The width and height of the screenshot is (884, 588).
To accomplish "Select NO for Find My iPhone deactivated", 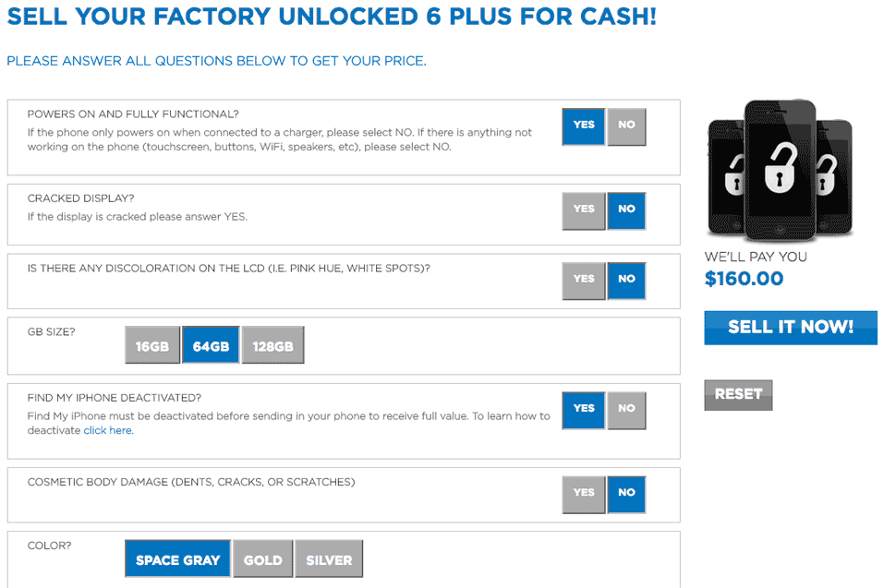I will coord(626,410).
